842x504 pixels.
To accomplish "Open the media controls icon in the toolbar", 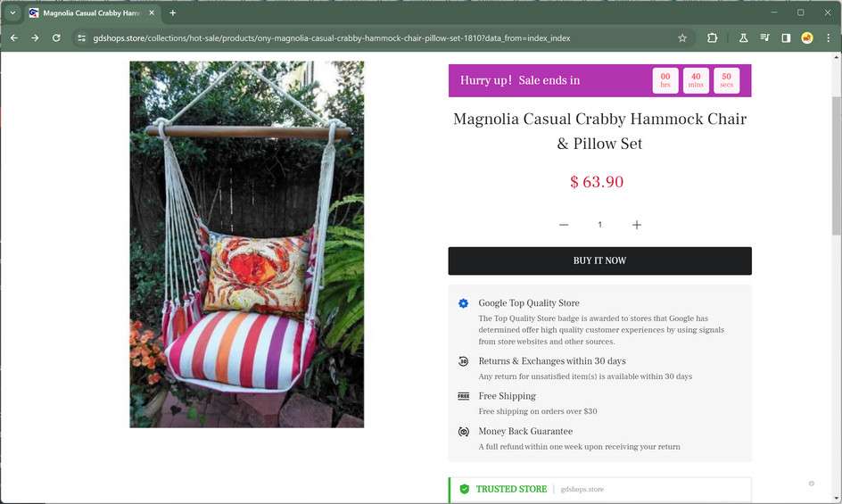I will click(764, 38).
